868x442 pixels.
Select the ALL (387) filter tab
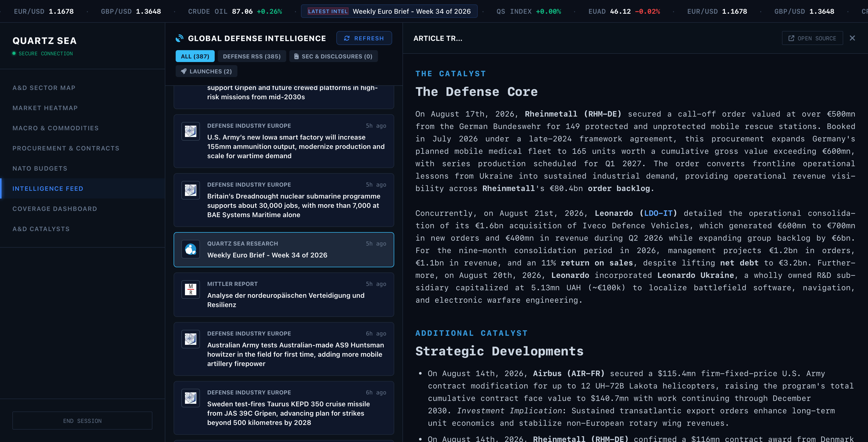point(195,56)
